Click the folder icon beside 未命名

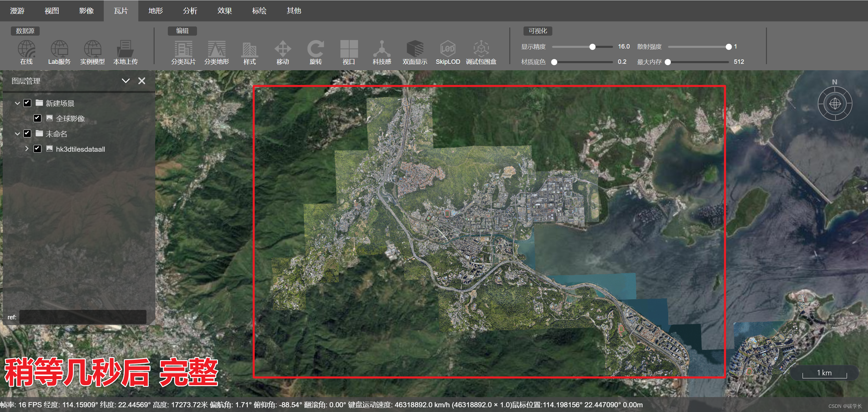[x=39, y=133]
